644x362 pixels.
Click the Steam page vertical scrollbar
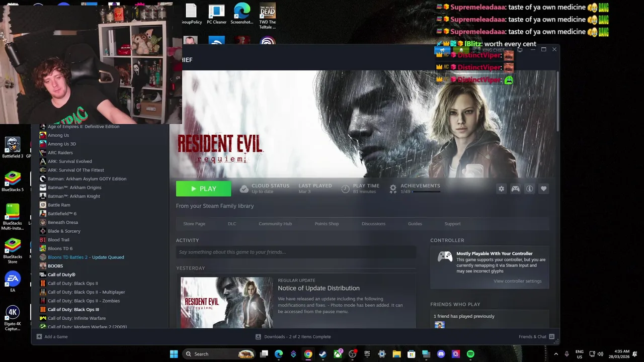tap(557, 101)
